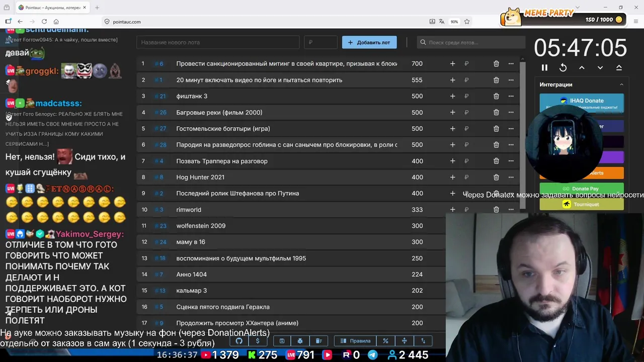Click the 90% zoom indicator
Viewport: 644px width, 362px height.
click(x=454, y=22)
